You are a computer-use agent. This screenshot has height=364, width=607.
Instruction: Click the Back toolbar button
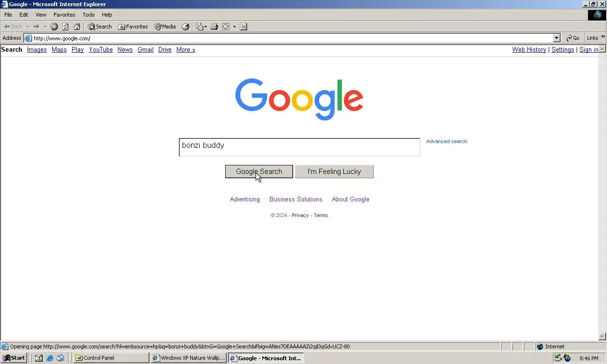pyautogui.click(x=13, y=27)
